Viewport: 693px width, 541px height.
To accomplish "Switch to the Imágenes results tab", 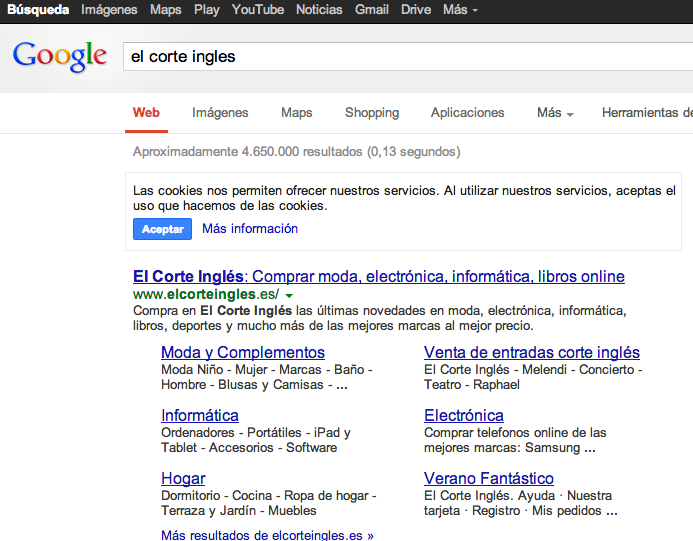I will pyautogui.click(x=220, y=113).
